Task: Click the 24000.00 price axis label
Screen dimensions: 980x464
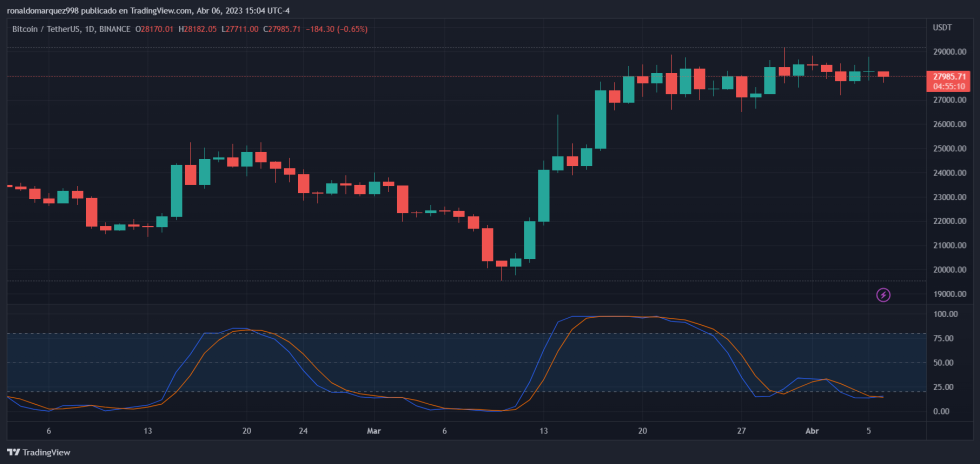Action: pyautogui.click(x=948, y=173)
